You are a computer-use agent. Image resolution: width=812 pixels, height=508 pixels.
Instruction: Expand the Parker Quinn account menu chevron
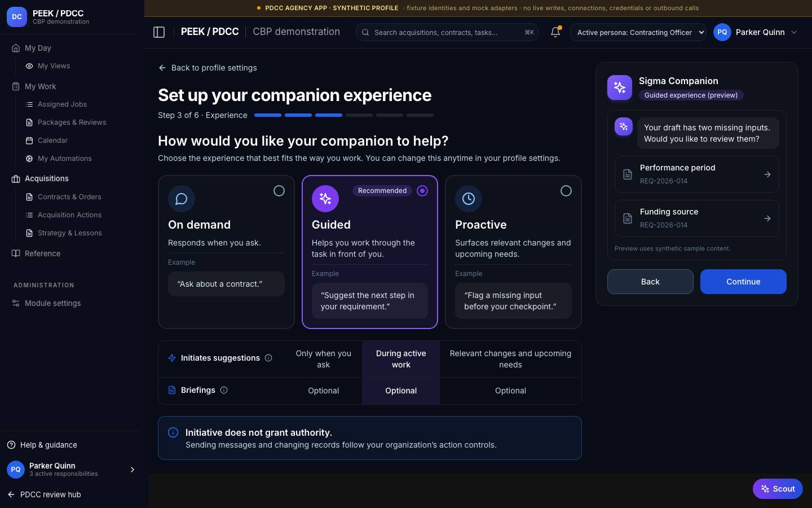click(794, 32)
